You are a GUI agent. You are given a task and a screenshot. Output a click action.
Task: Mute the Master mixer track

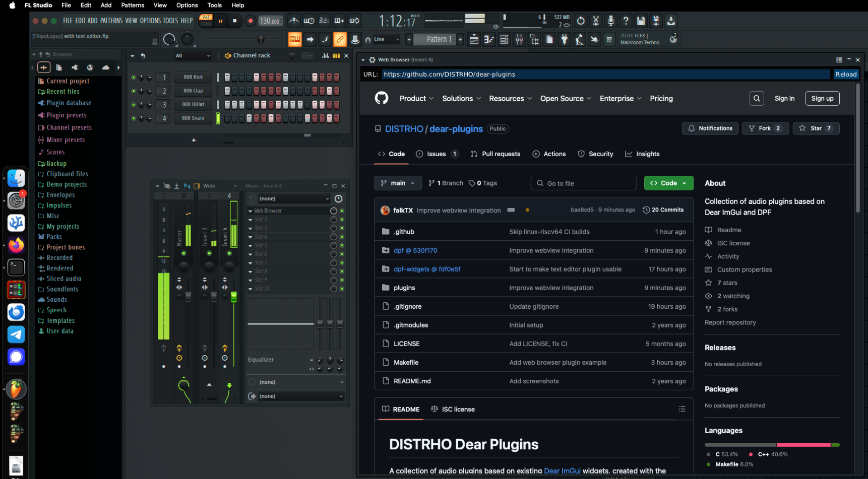[x=183, y=253]
